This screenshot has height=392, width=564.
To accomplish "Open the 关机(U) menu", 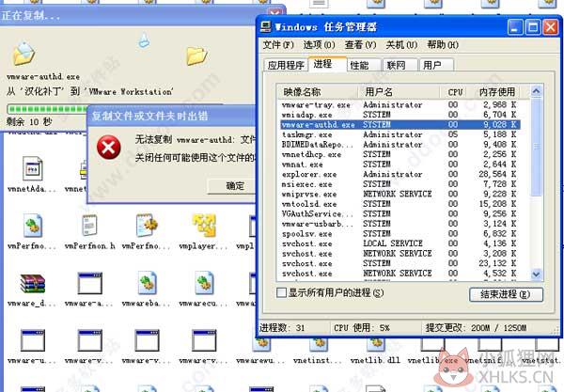I will click(401, 45).
